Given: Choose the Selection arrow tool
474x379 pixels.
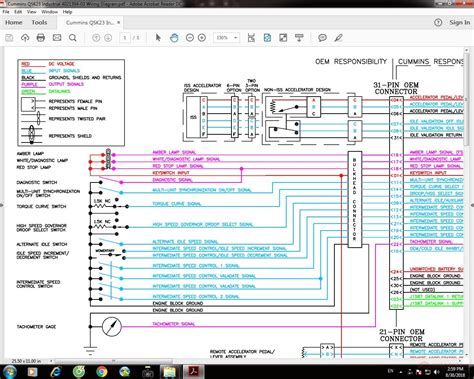Looking at the screenshot, I should tap(158, 38).
